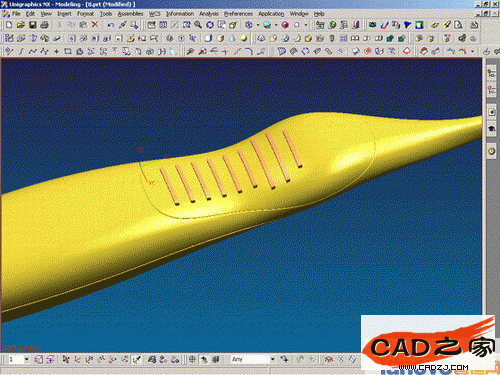Open a part with the folder icon
500x375 pixels.
click(21, 25)
